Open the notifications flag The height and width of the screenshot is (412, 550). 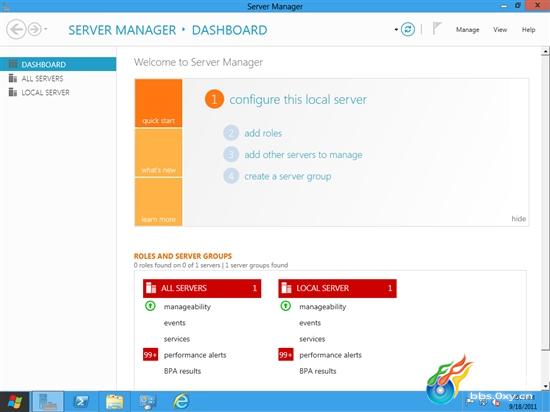(436, 28)
